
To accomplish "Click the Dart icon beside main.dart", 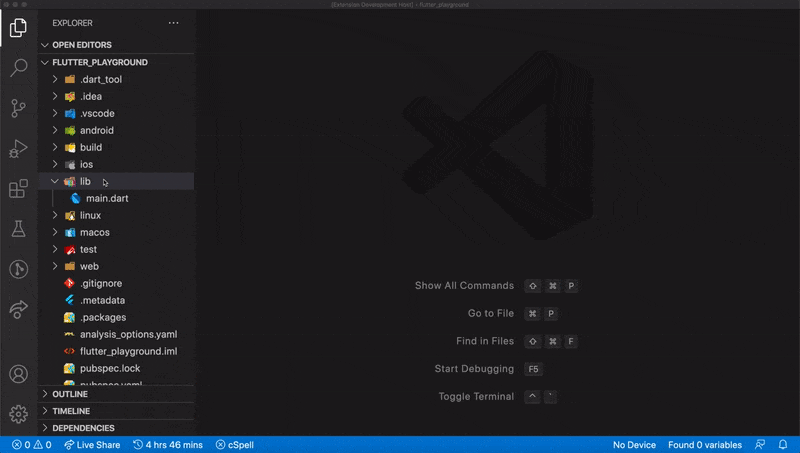I will [x=76, y=198].
